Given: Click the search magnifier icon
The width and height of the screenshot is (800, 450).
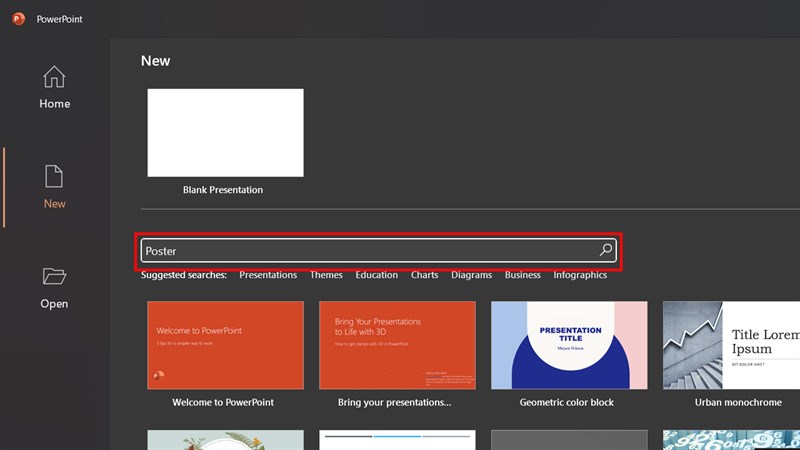Looking at the screenshot, I should tap(605, 251).
